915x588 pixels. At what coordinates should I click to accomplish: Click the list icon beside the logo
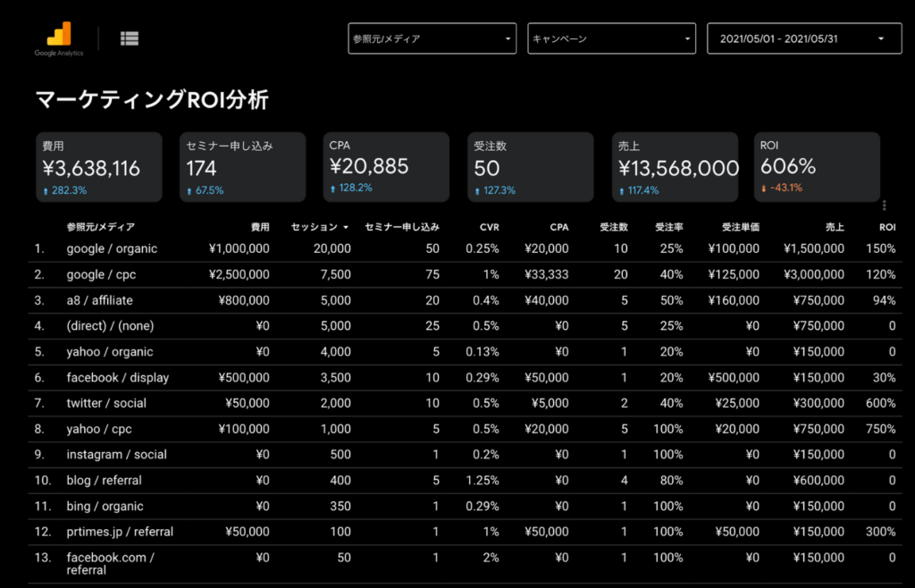point(130,38)
